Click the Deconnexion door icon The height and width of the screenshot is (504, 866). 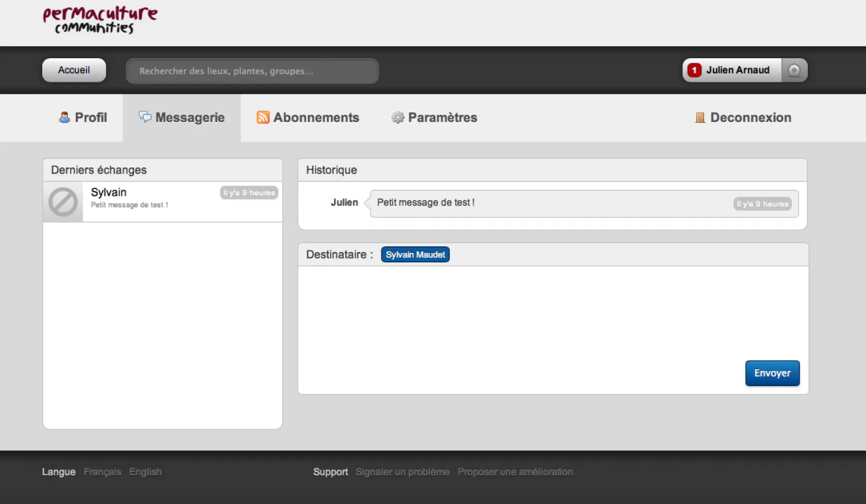[x=700, y=117]
